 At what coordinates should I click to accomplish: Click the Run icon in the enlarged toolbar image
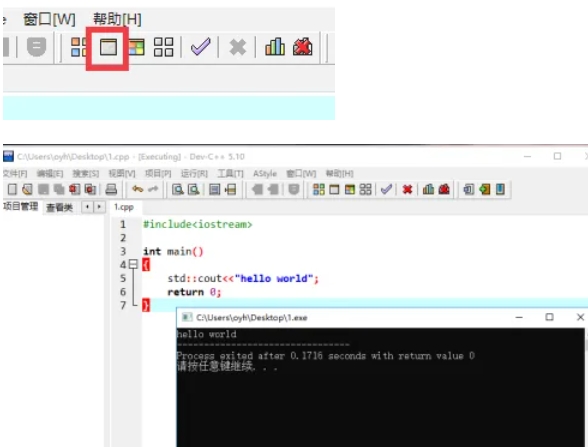(108, 47)
